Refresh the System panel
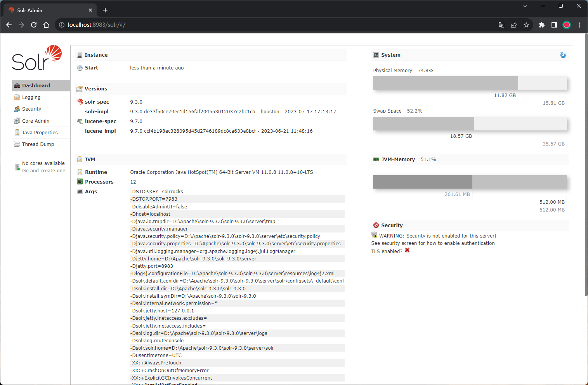 (563, 55)
